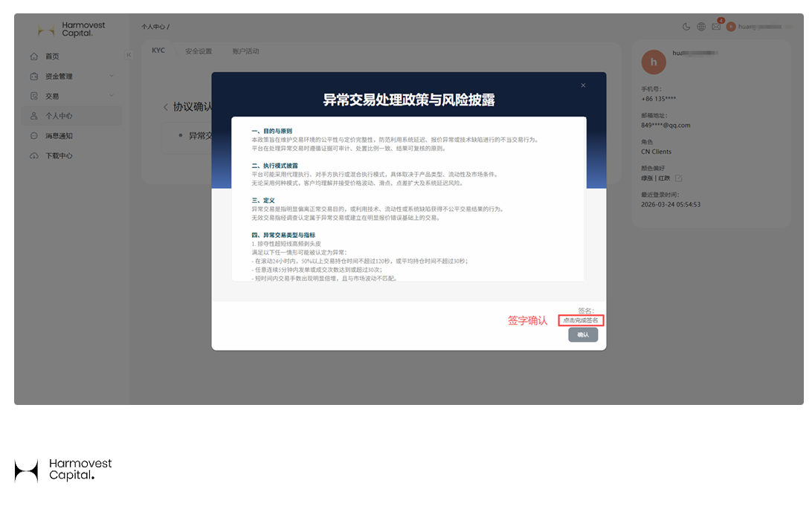Switch to the KYC tab
The height and width of the screenshot is (506, 812).
[x=158, y=51]
